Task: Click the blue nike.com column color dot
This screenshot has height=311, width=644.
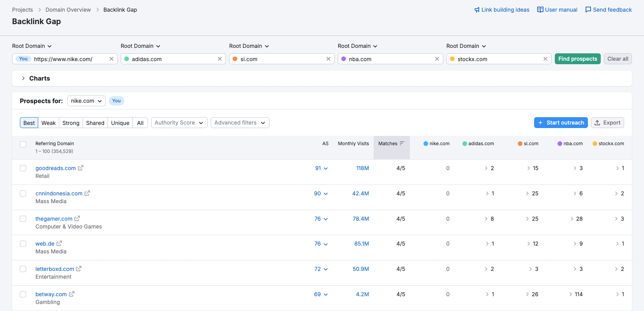Action: (426, 144)
